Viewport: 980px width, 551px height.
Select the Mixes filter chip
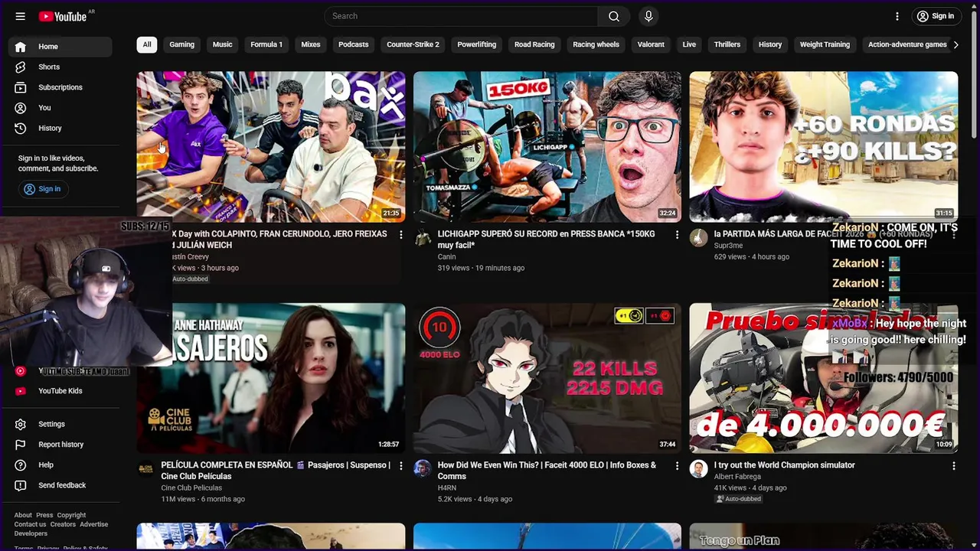311,44
